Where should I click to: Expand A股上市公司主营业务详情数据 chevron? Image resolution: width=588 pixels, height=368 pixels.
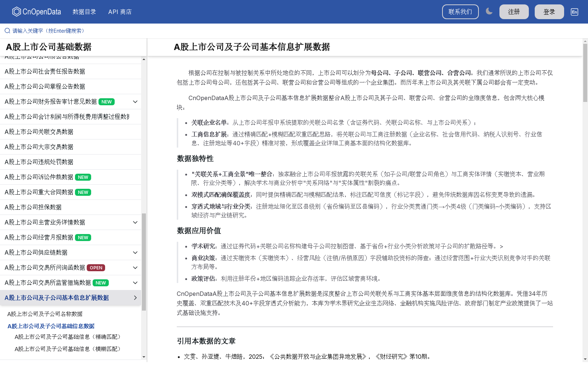coord(135,222)
